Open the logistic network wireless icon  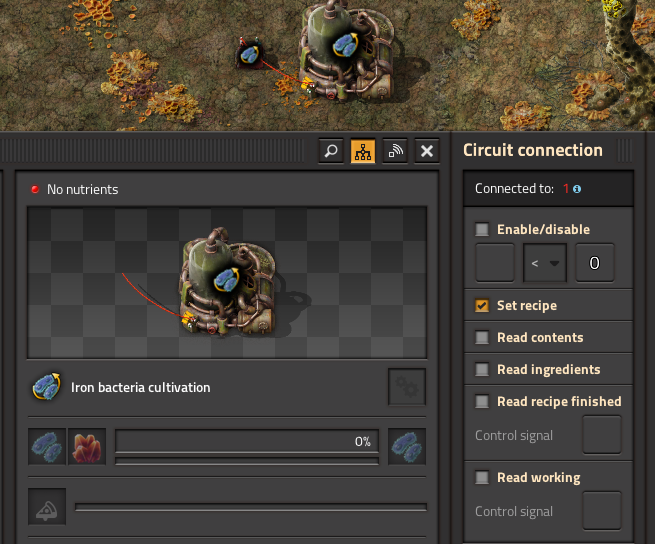pos(395,151)
